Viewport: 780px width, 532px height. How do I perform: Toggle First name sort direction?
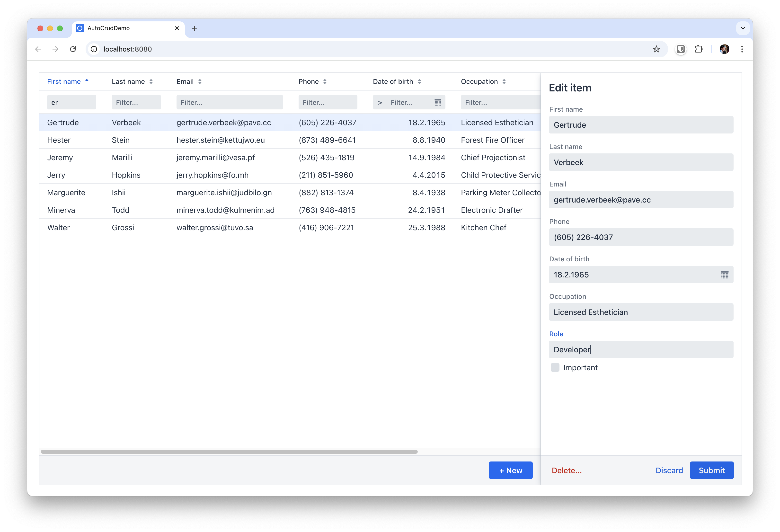[x=87, y=81]
